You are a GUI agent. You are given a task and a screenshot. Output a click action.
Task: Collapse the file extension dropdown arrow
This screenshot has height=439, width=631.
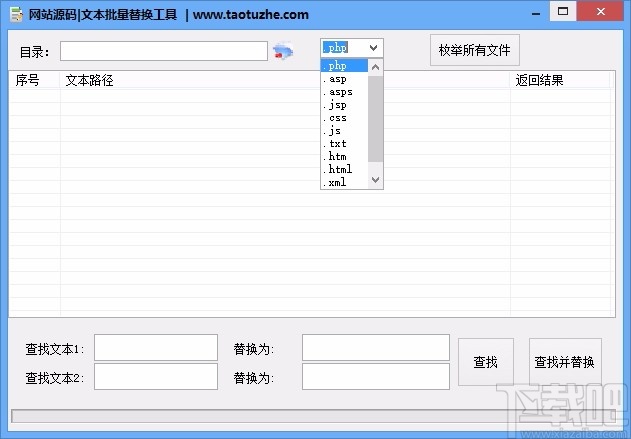373,48
